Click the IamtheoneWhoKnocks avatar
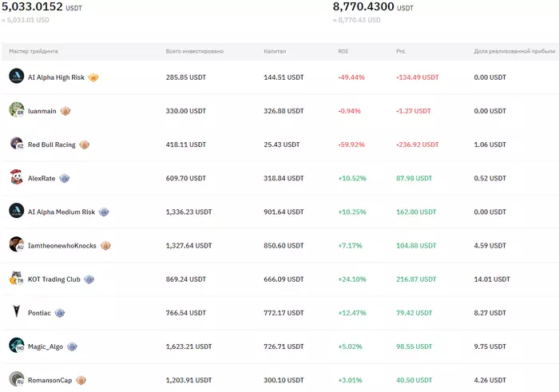 17,244
